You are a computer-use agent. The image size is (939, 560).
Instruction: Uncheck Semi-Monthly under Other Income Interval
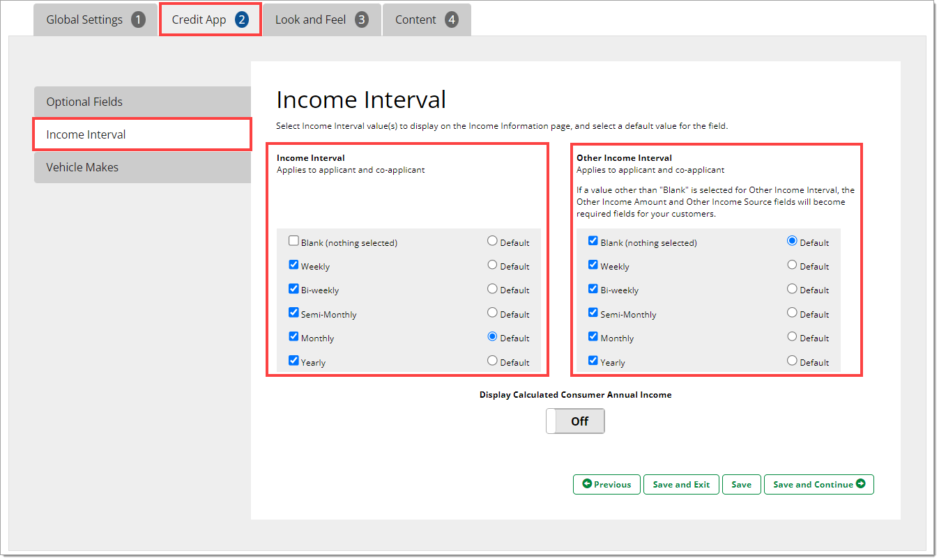tap(593, 313)
